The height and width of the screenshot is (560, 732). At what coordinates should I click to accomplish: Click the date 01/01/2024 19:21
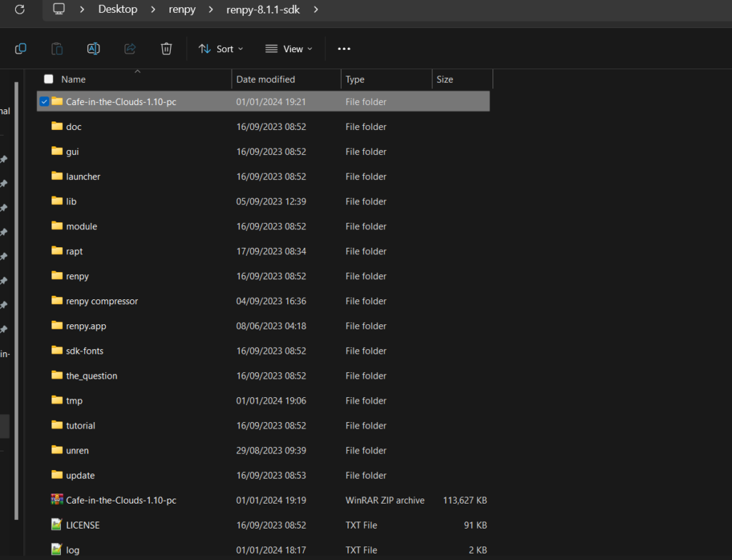(x=271, y=101)
